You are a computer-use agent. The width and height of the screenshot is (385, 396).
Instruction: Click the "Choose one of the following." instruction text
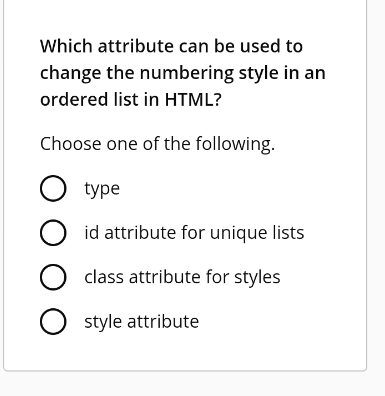(157, 144)
